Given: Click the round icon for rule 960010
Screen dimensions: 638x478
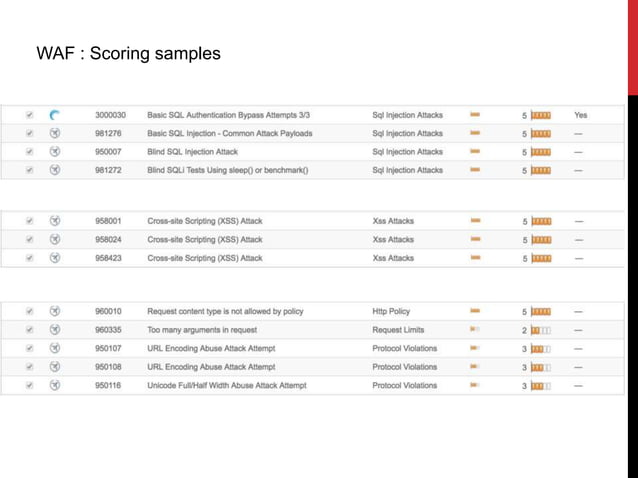Looking at the screenshot, I should pos(56,311).
